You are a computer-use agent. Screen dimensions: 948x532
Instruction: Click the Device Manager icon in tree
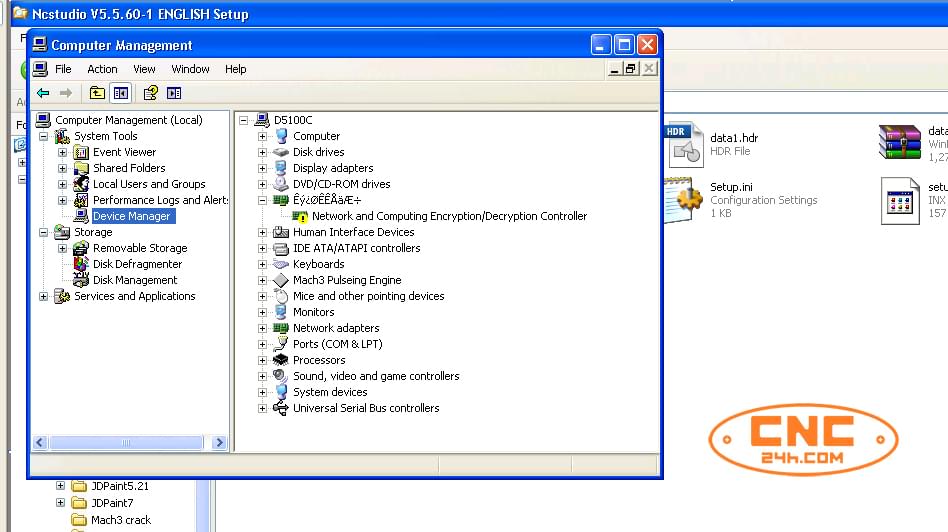(x=81, y=216)
